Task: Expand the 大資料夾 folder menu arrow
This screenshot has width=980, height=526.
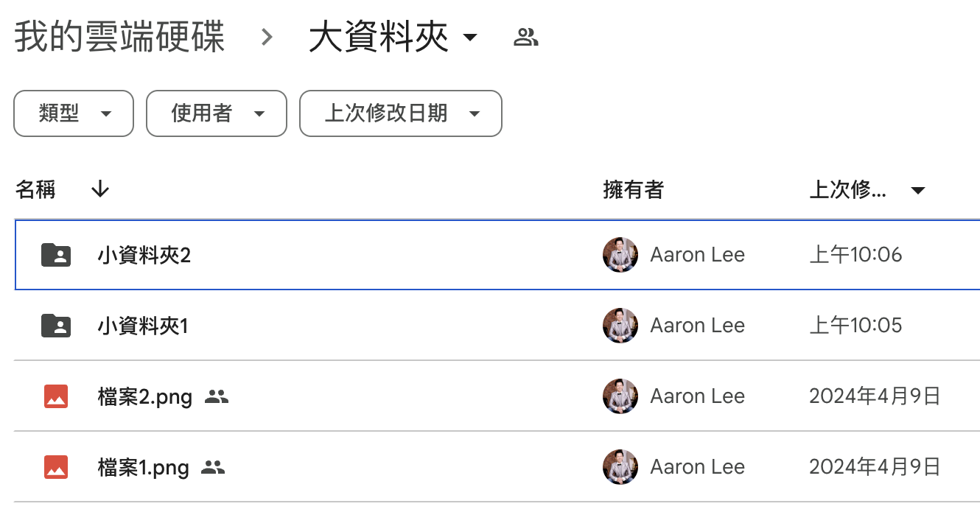Action: (470, 37)
